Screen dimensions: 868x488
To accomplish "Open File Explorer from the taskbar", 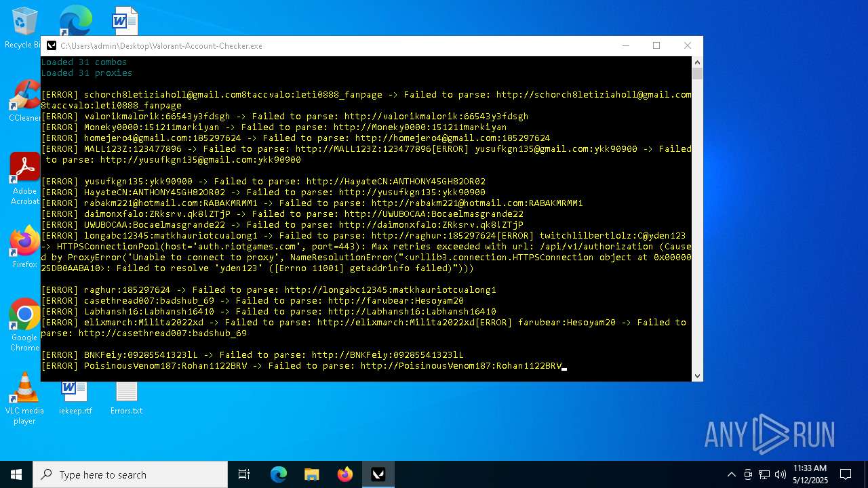I will point(312,474).
